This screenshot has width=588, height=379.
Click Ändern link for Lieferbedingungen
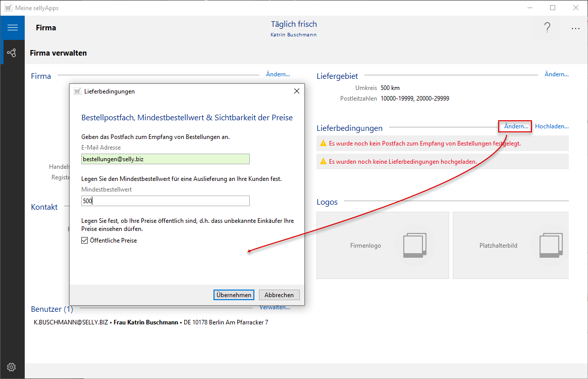pos(516,126)
